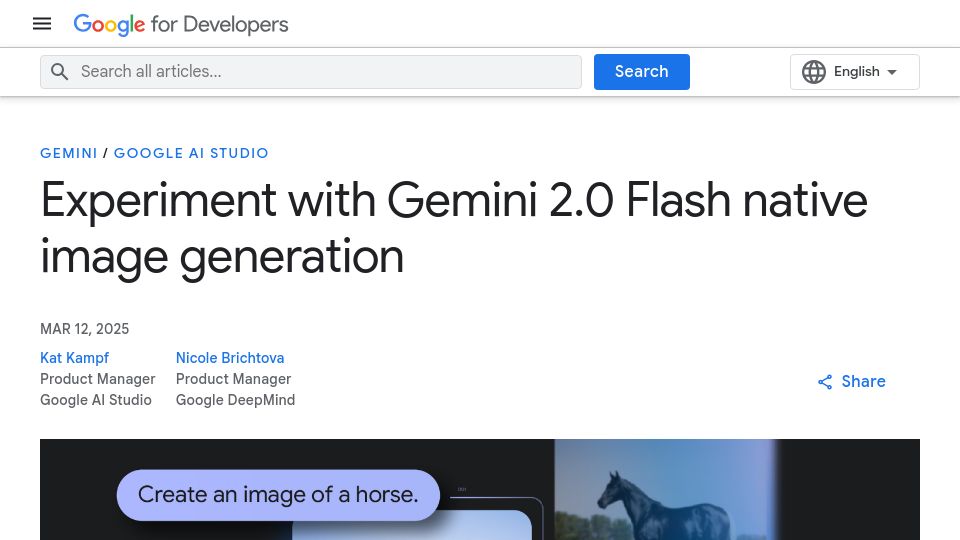Open the GEMINI category link
This screenshot has height=540, width=960.
click(69, 153)
